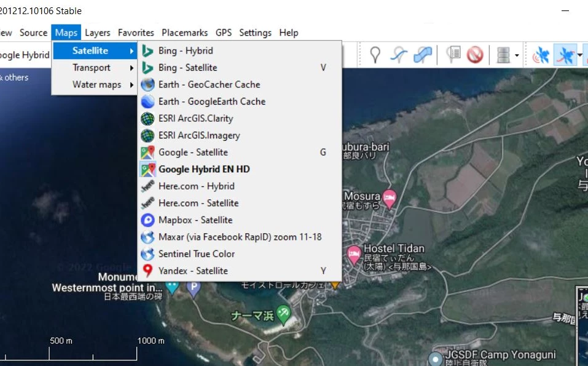This screenshot has height=366, width=588.
Task: Click the Add placemark pin icon
Action: (x=375, y=55)
